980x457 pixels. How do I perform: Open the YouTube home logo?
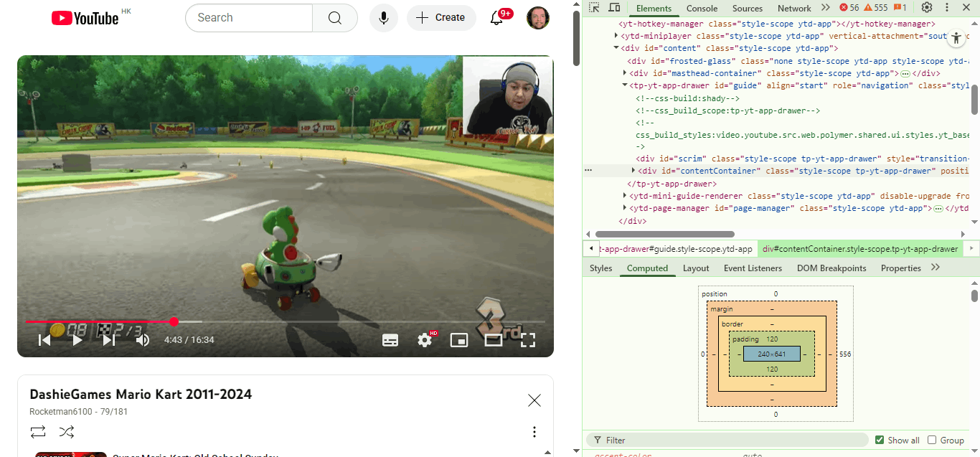click(x=85, y=18)
